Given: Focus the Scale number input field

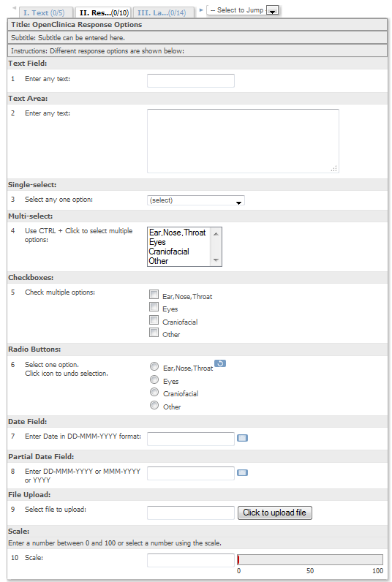Looking at the screenshot, I should 191,560.
